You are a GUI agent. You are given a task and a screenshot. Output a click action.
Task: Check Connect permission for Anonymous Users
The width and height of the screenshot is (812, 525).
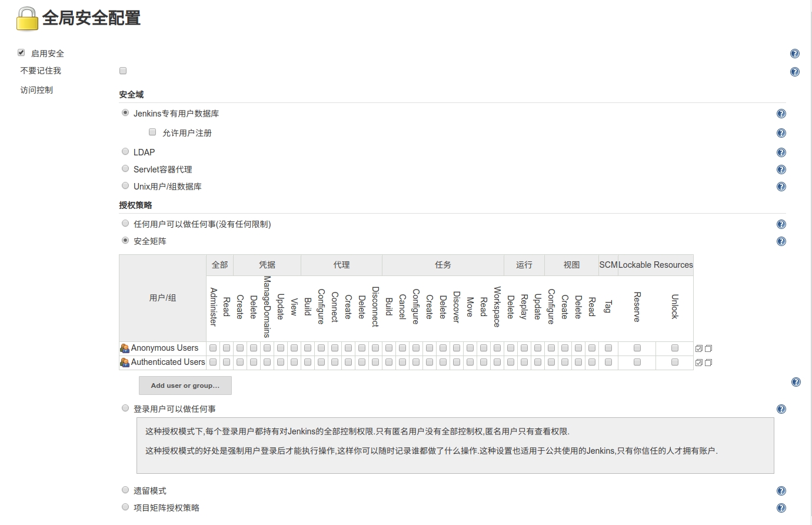click(335, 348)
